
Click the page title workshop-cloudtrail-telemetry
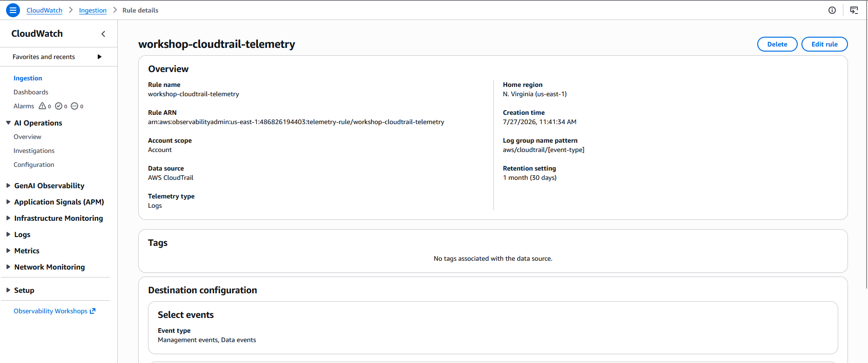tap(217, 44)
